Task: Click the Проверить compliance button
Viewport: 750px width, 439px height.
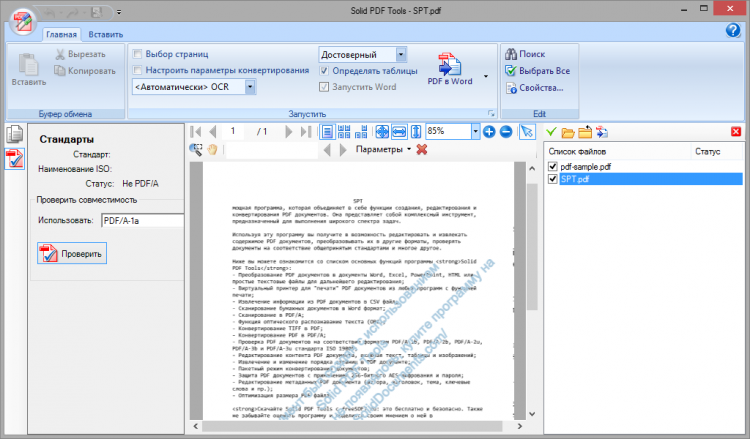Action: point(72,253)
